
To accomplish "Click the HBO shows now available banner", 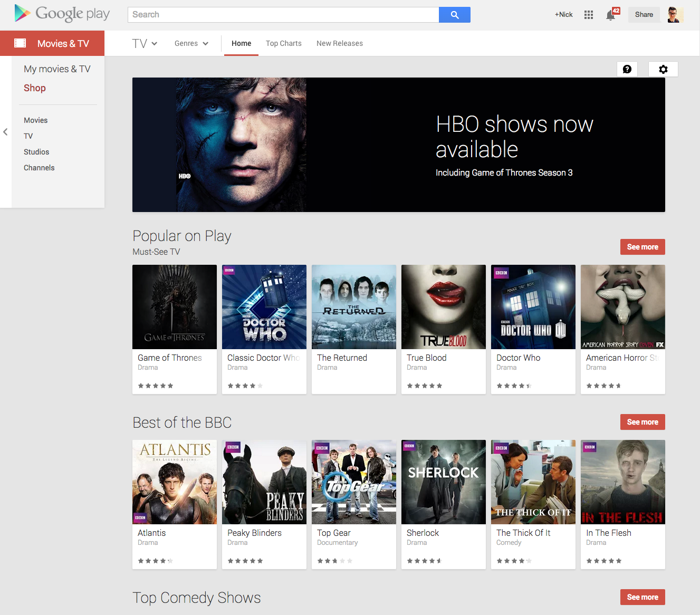I will [x=399, y=145].
